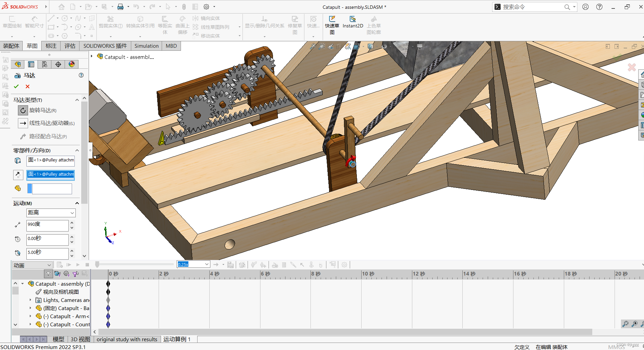This screenshot has height=350, width=644.
Task: Open Motion Study Properties gear icon
Action: (344, 265)
